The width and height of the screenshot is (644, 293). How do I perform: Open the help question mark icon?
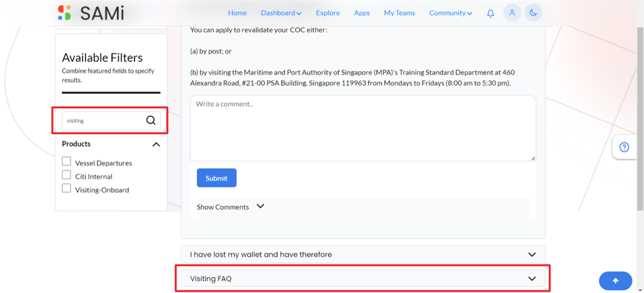[624, 147]
